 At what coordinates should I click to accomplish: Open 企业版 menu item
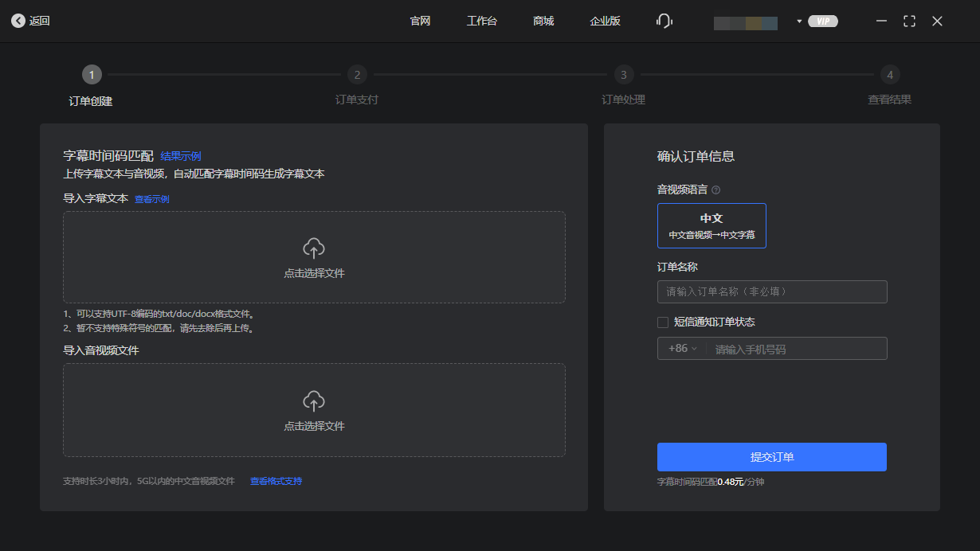coord(605,21)
